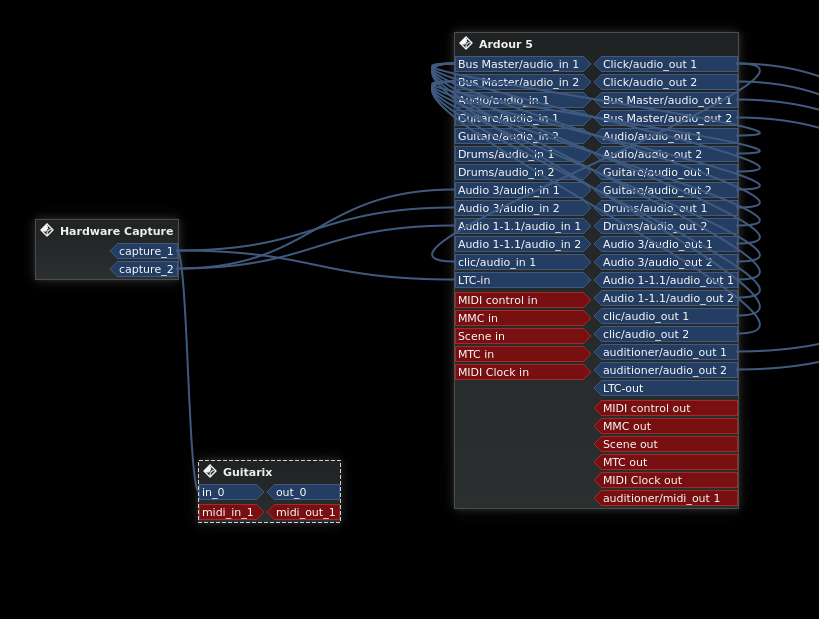Select clic/audio_in 1 input port
This screenshot has height=619, width=819.
pyautogui.click(x=523, y=262)
